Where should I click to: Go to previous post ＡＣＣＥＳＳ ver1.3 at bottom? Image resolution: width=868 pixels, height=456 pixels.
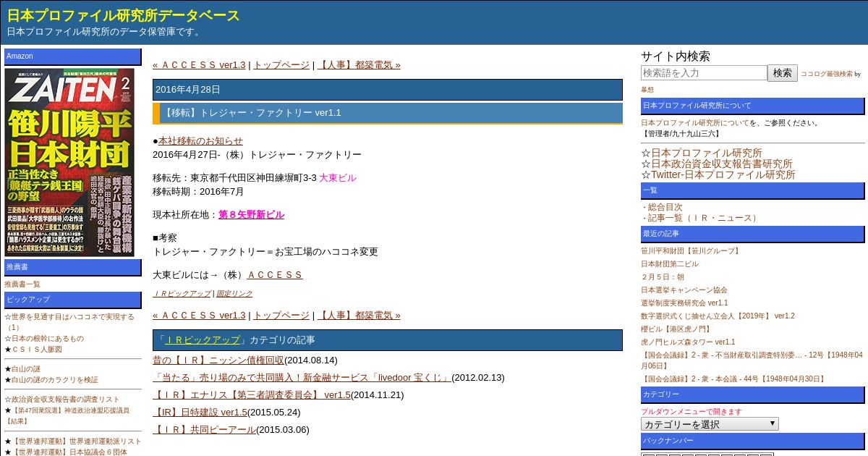click(x=199, y=315)
